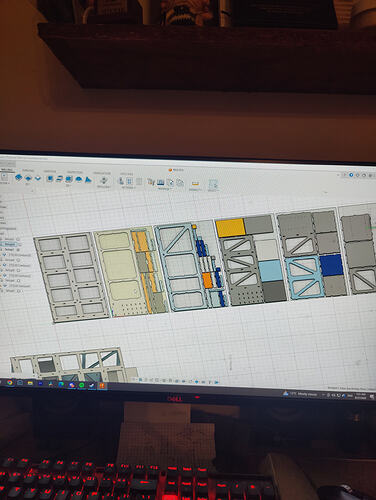Screen dimensions: 376x500
Task: Activate the bottommost setup's radio button
Action: point(19,291)
